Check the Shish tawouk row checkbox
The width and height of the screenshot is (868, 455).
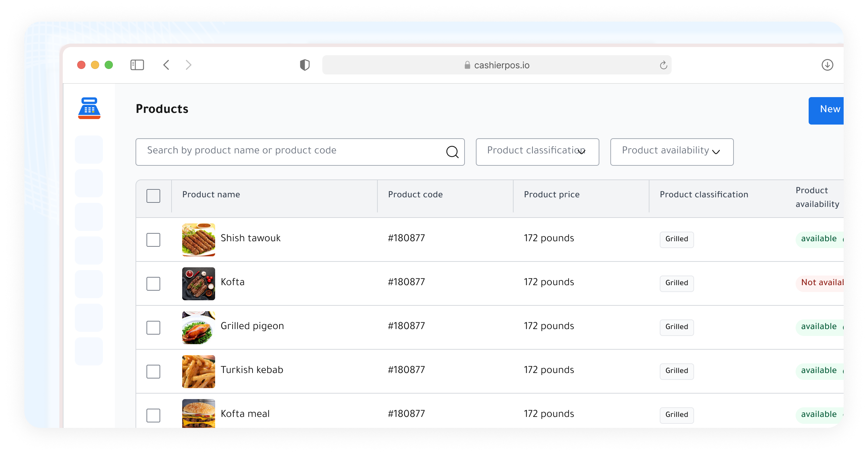pos(153,240)
